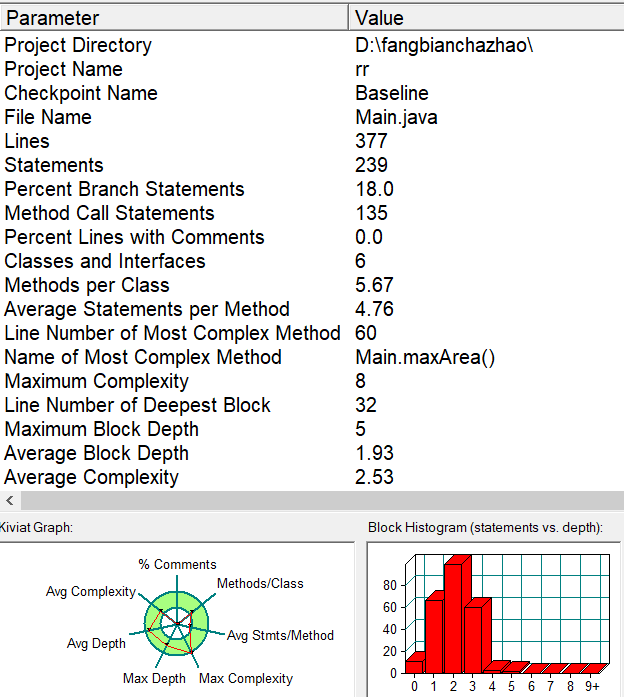This screenshot has height=697, width=624.
Task: Click the 0.0 comments value
Action: [369, 237]
